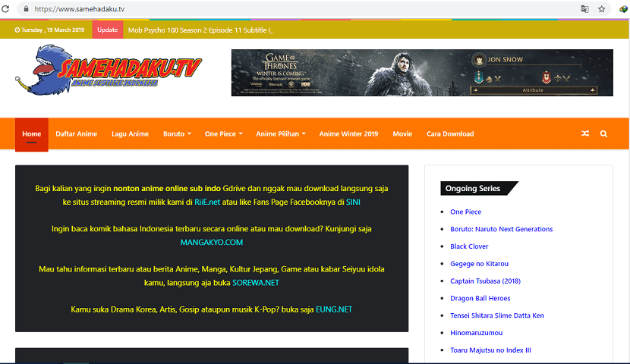Open Anime Winter 2019 menu item
The image size is (630, 364).
pos(348,134)
